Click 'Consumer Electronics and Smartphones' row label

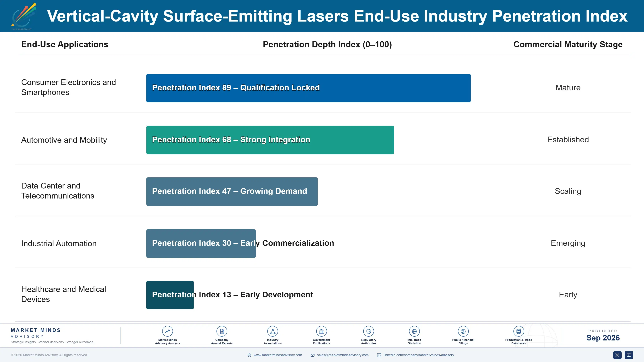[69, 87]
